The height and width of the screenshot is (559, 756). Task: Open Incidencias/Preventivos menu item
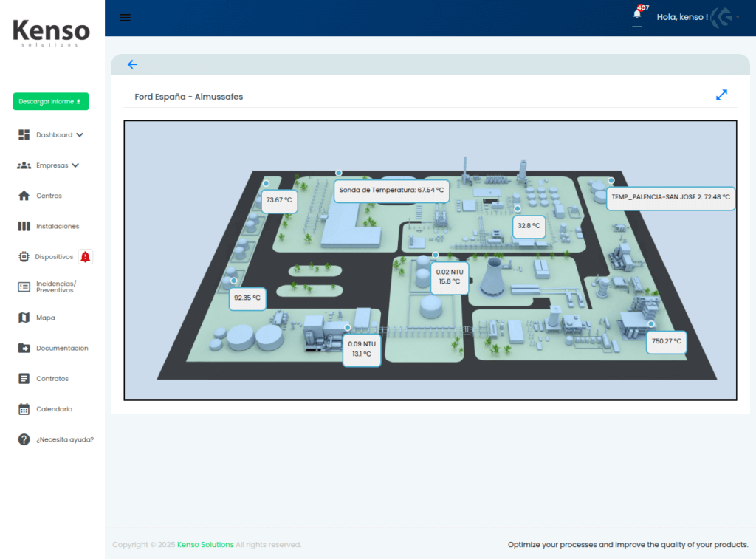pos(56,287)
